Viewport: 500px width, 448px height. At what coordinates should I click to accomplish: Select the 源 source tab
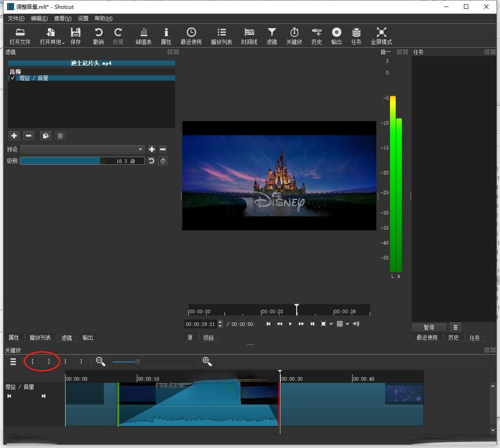coord(190,337)
